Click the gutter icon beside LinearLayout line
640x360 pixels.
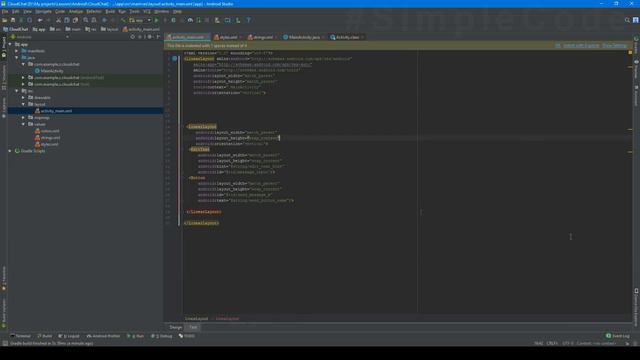pos(174,59)
